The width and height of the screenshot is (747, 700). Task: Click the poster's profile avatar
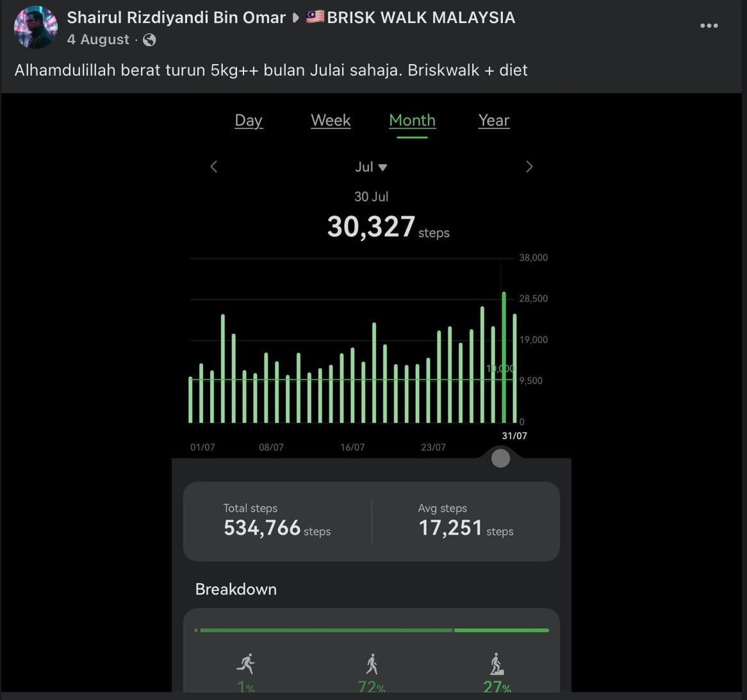click(36, 27)
